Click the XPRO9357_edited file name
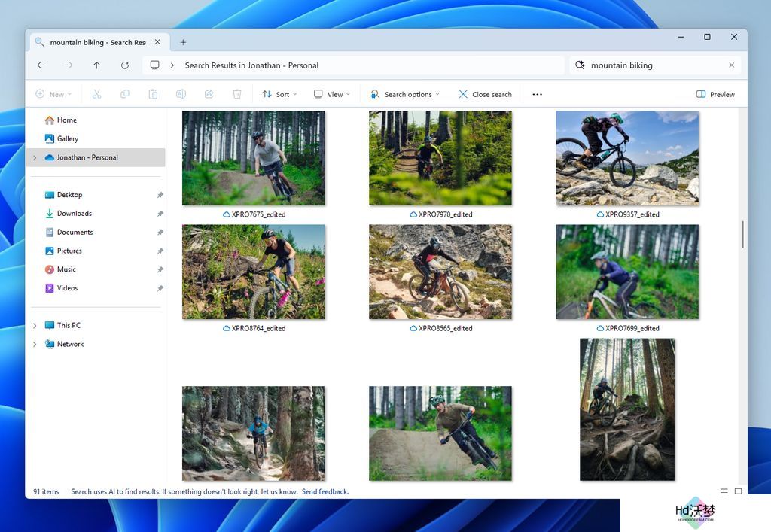Screen dimensions: 771x532 [632, 214]
